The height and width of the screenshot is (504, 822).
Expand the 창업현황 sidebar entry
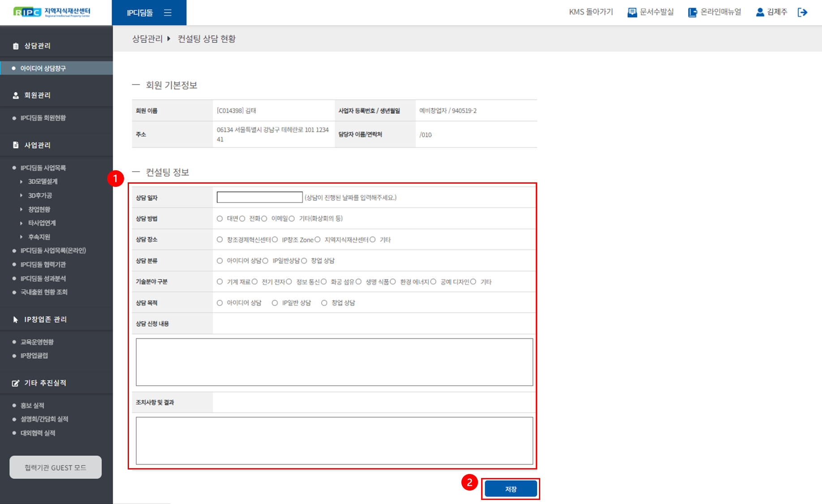pyautogui.click(x=39, y=209)
